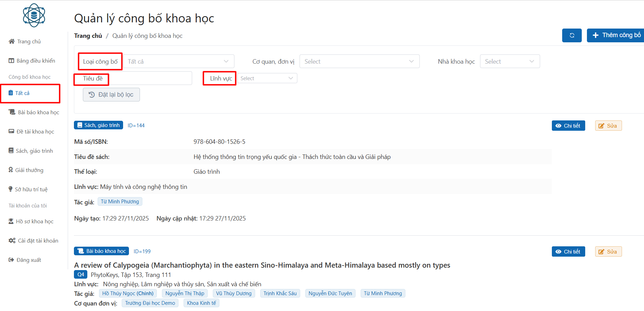
Task: Click Sửa for the ID=199 article
Action: (608, 252)
